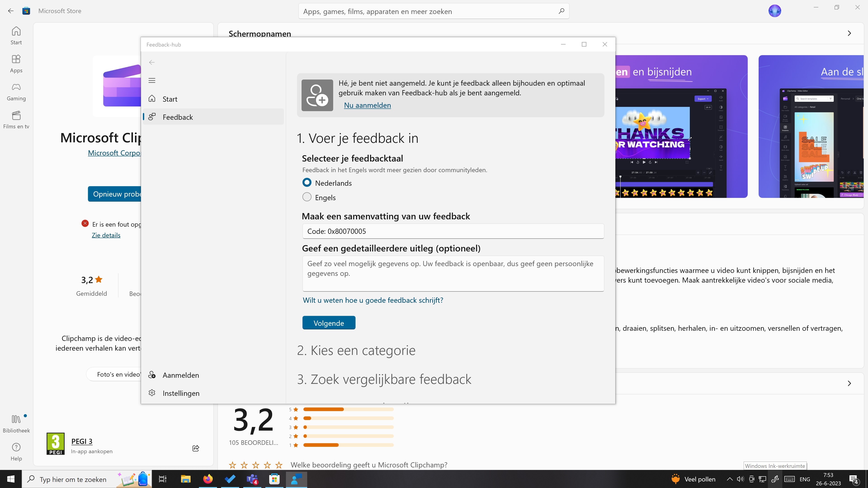The width and height of the screenshot is (868, 488).
Task: Open Instellingen in Feedback-hub sidebar
Action: tap(213, 393)
